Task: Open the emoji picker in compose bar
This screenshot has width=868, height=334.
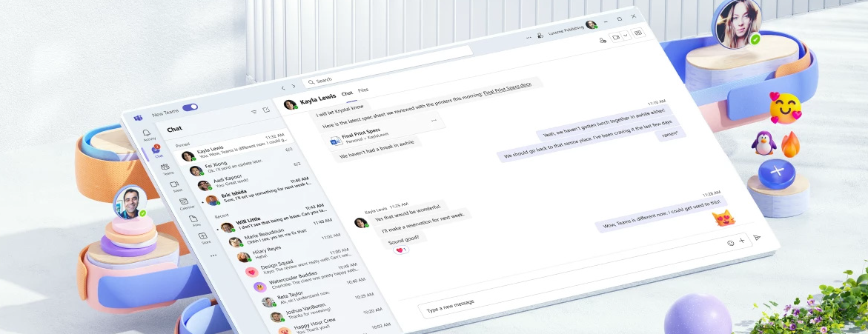Action: pos(731,243)
